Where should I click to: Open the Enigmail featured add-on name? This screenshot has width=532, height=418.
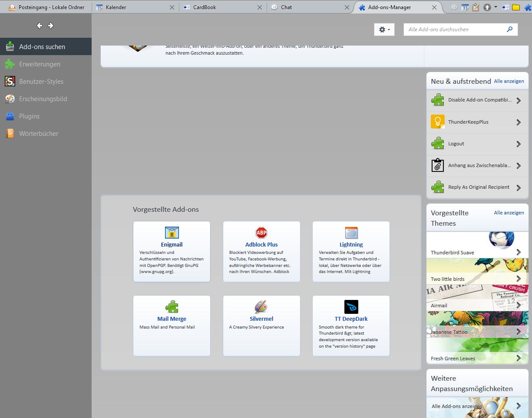click(x=172, y=244)
